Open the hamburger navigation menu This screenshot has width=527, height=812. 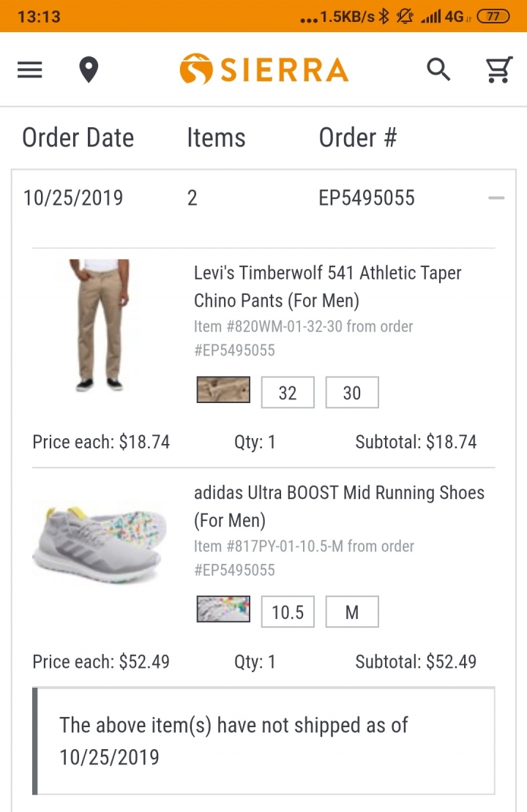click(30, 70)
